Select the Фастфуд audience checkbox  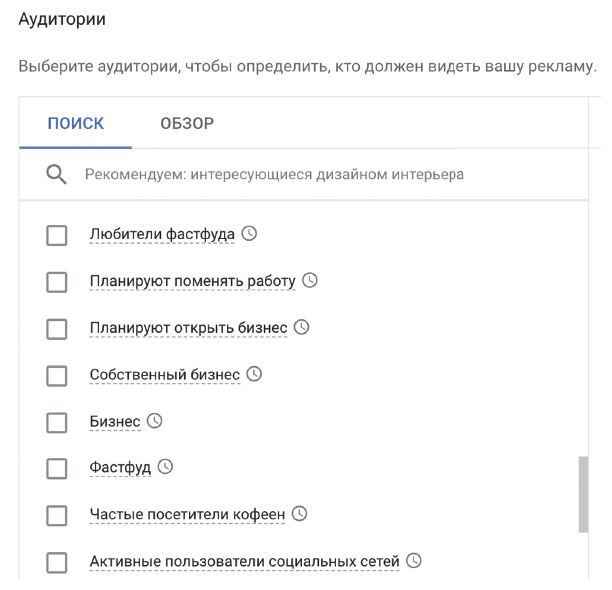pyautogui.click(x=57, y=469)
